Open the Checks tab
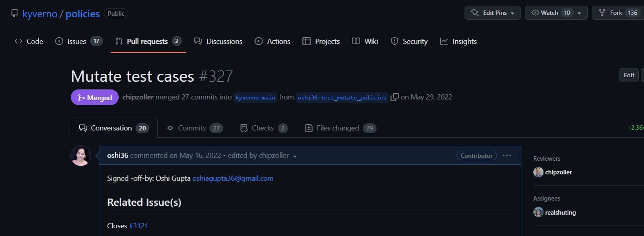 pyautogui.click(x=263, y=128)
